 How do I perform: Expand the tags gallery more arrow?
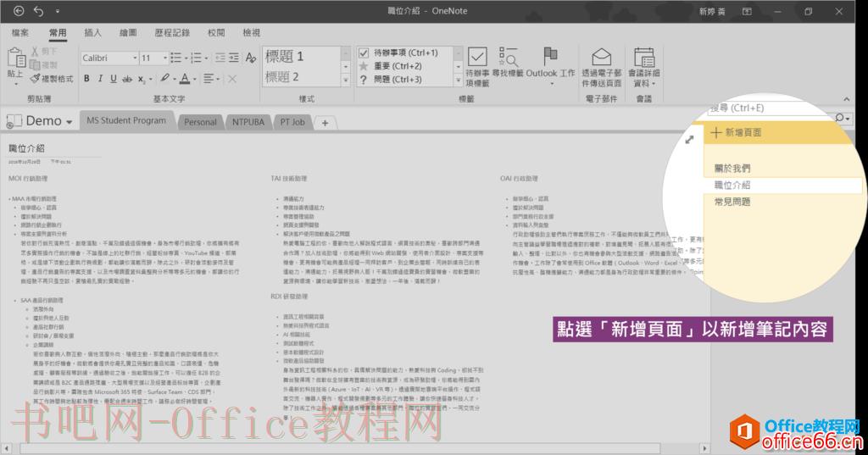point(459,80)
